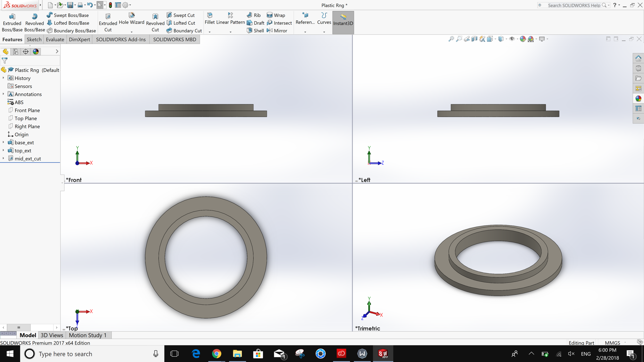Expand the Annotations folder
The image size is (644, 362).
pyautogui.click(x=3, y=94)
